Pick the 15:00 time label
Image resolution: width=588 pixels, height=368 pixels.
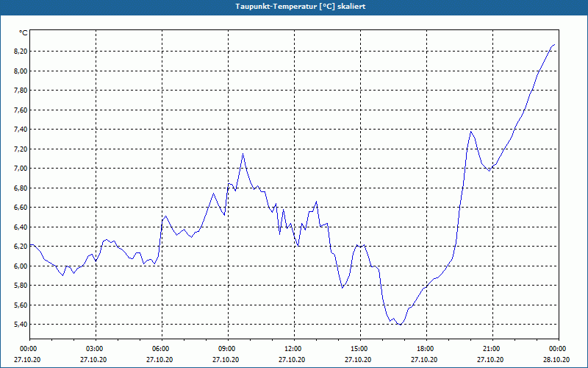coord(360,349)
